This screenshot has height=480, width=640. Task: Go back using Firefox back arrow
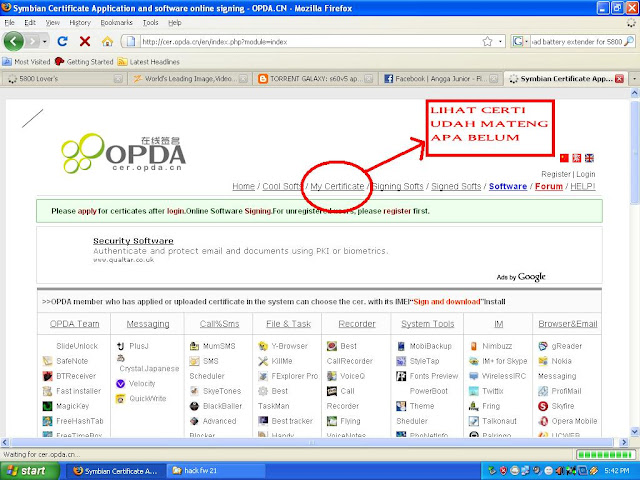point(13,41)
